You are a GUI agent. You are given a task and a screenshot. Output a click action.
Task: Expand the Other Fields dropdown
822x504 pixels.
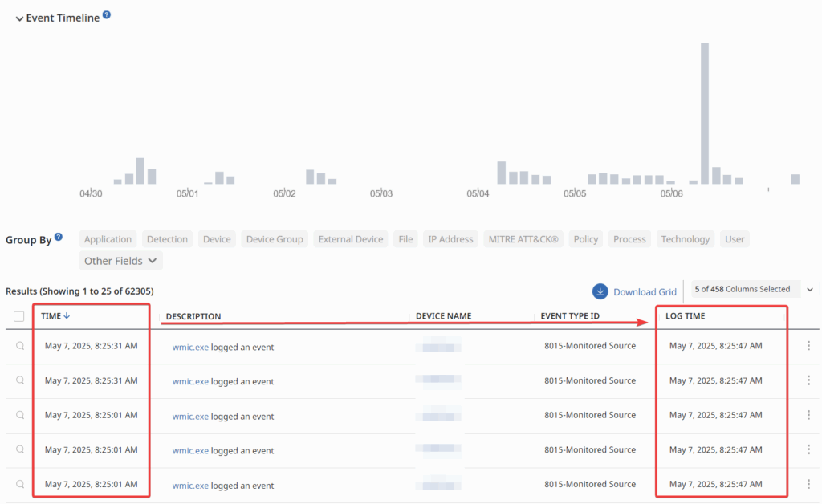120,260
